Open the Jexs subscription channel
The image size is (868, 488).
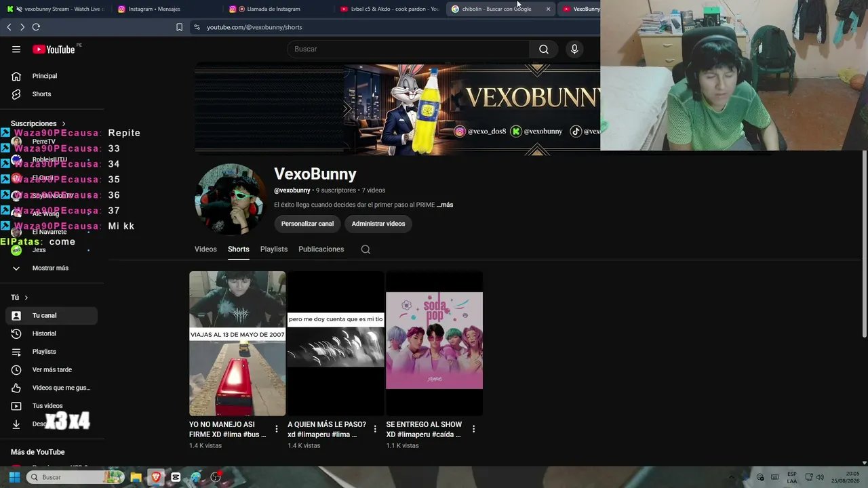(x=52, y=250)
